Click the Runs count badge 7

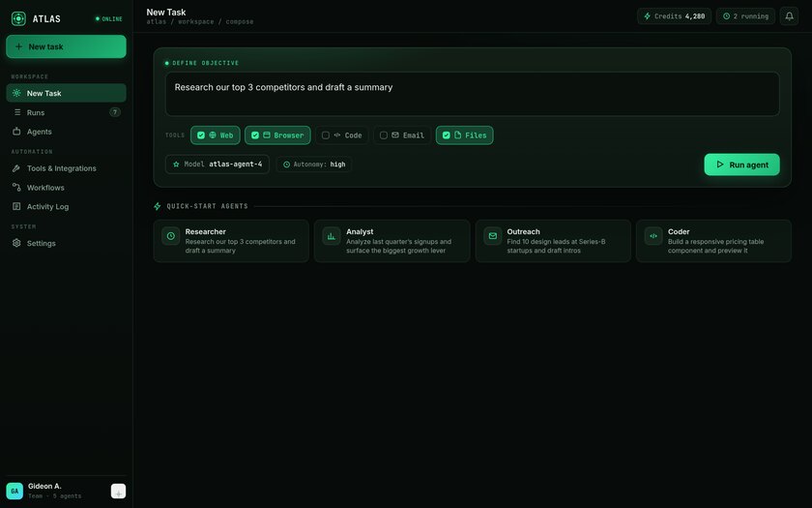(x=115, y=112)
